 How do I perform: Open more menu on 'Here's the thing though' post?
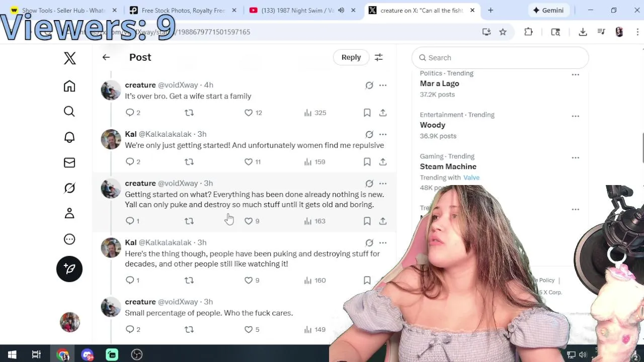[383, 243]
